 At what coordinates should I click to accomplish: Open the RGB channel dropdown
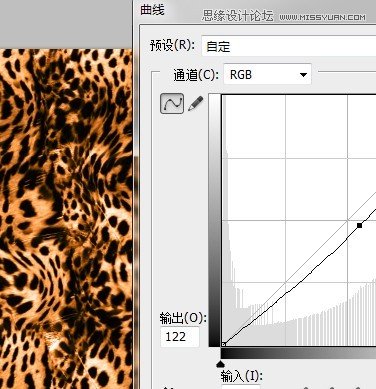coord(267,74)
